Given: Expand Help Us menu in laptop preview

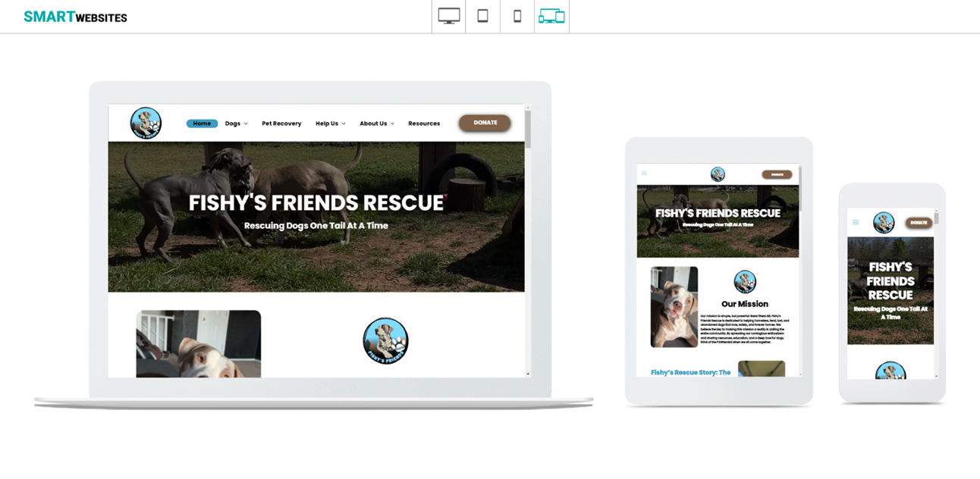Looking at the screenshot, I should point(330,124).
